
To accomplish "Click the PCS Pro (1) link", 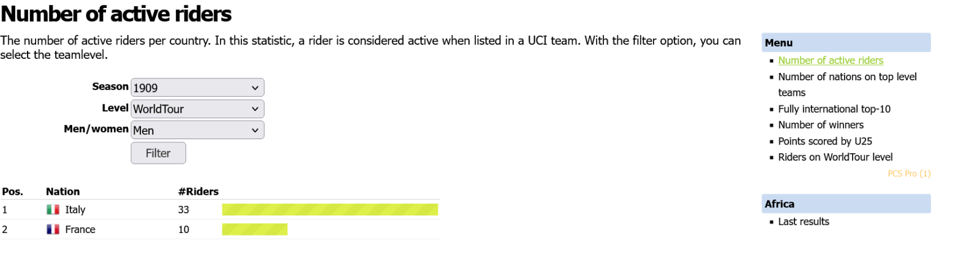I will 909,173.
